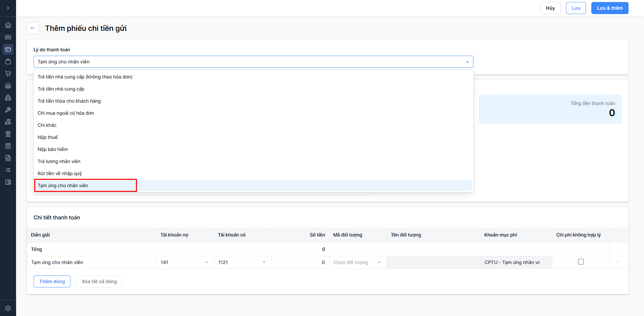Expand the sidebar with the chevron
644x316 pixels.
click(x=8, y=8)
